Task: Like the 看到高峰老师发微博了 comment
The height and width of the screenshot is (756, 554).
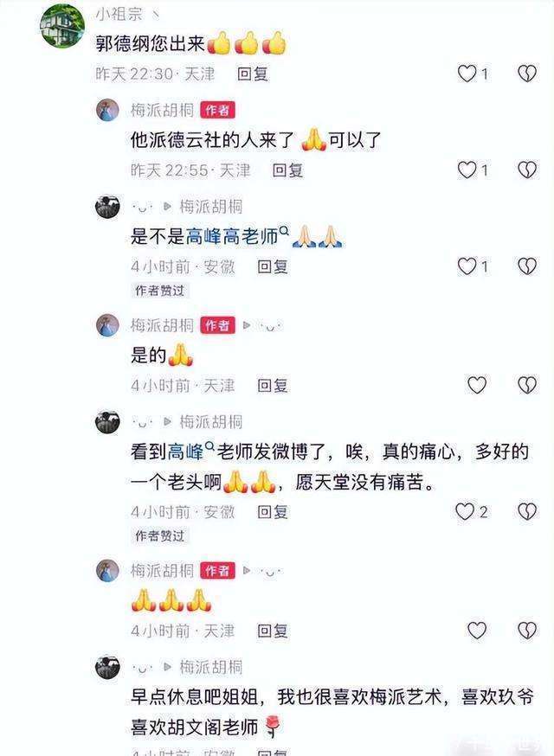Action: coord(465,511)
